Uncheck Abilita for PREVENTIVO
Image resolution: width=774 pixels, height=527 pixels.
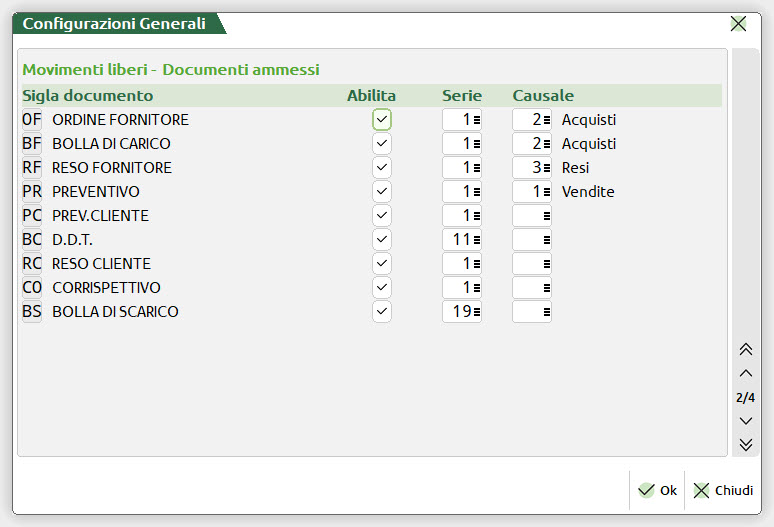[x=382, y=192]
